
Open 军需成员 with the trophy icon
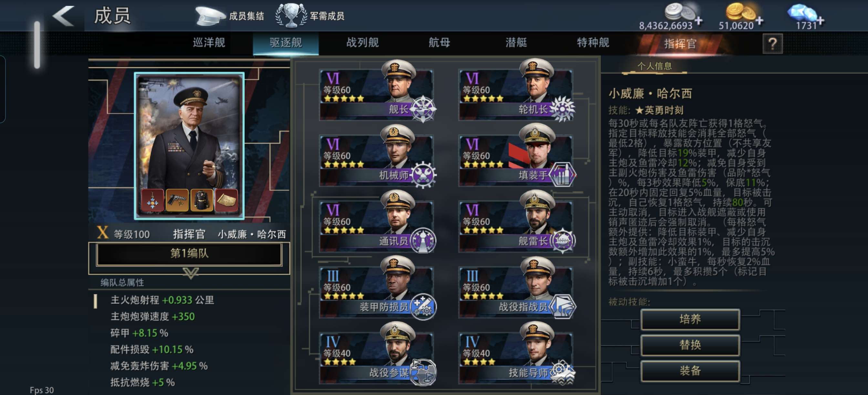[x=310, y=16]
